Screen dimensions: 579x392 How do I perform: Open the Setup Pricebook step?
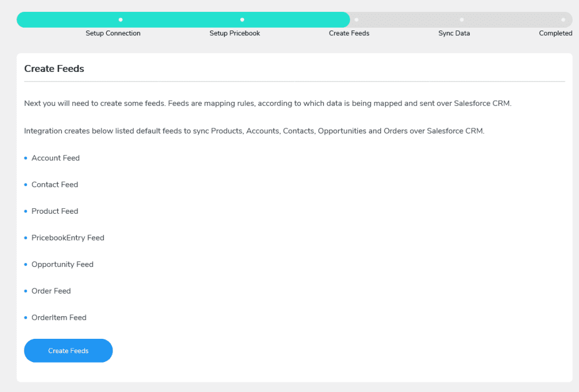coord(235,33)
